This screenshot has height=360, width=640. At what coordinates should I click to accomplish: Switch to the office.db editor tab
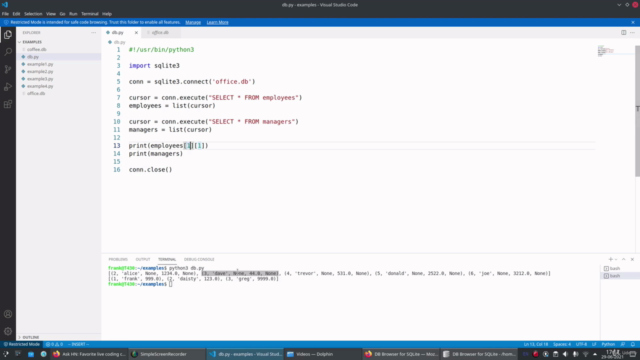pyautogui.click(x=160, y=33)
